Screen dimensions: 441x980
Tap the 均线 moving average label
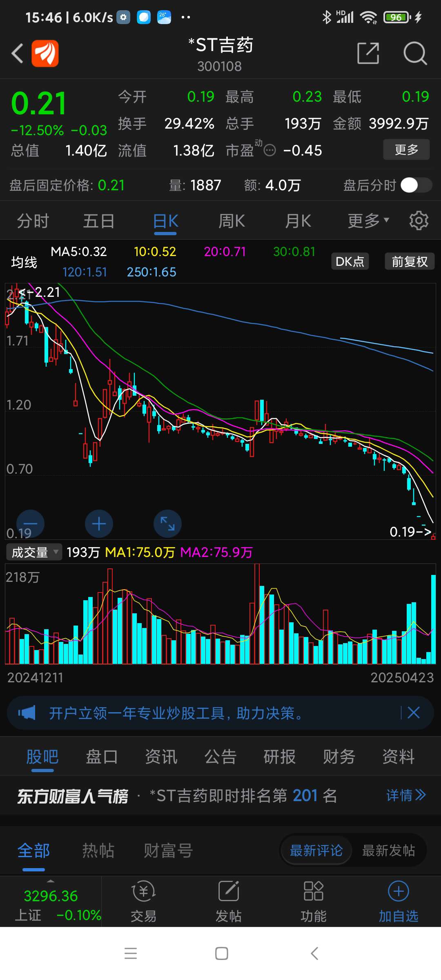coord(24,262)
